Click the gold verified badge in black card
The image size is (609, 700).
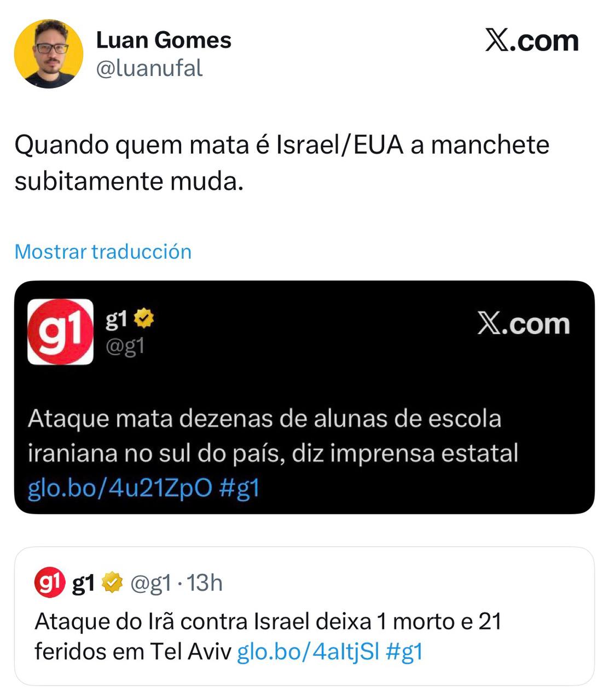click(143, 319)
